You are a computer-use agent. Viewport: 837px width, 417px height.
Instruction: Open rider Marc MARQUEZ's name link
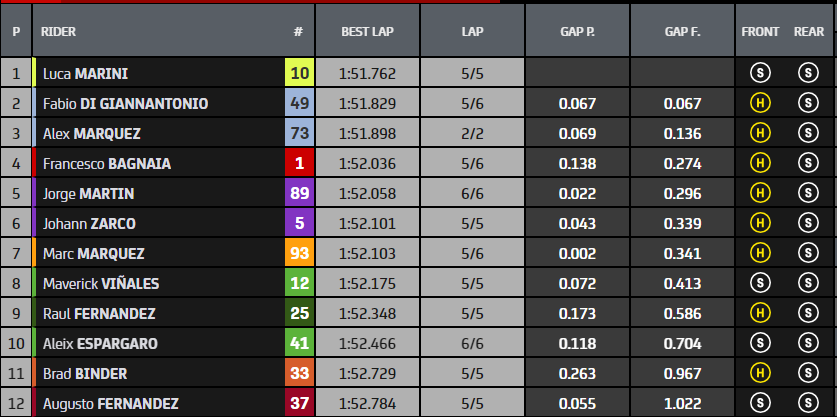[93, 254]
